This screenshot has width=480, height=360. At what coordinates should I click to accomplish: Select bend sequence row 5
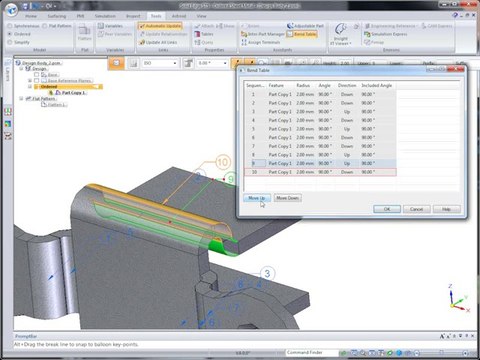pos(320,129)
